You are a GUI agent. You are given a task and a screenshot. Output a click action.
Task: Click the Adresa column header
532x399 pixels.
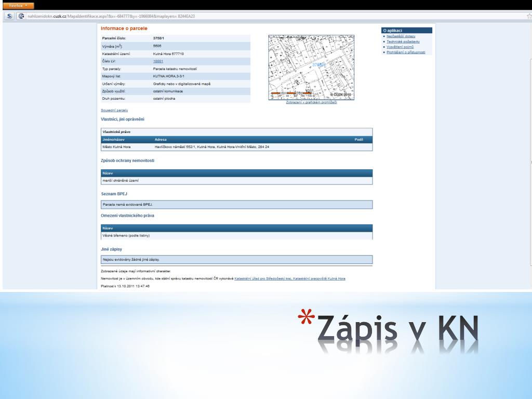(x=161, y=139)
